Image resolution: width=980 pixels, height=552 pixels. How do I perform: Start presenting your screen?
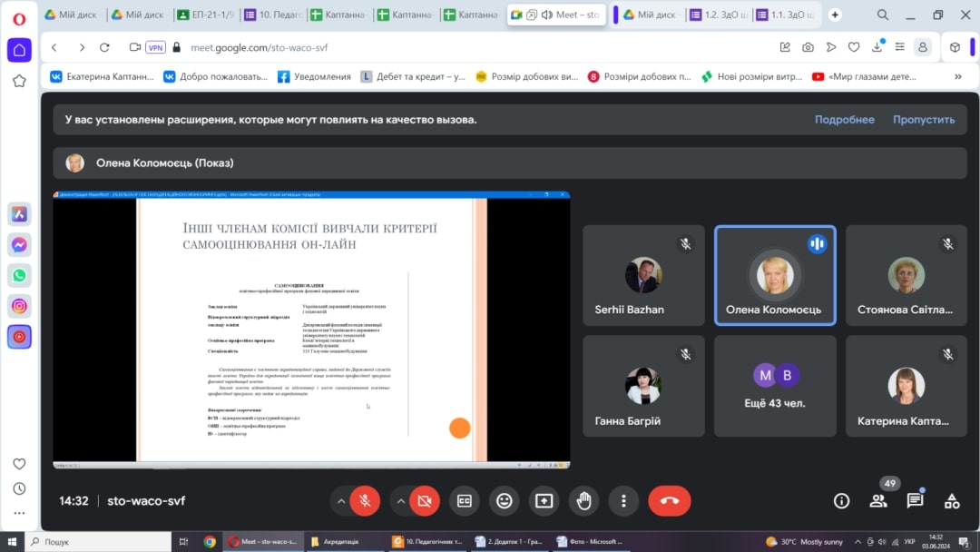tap(544, 501)
